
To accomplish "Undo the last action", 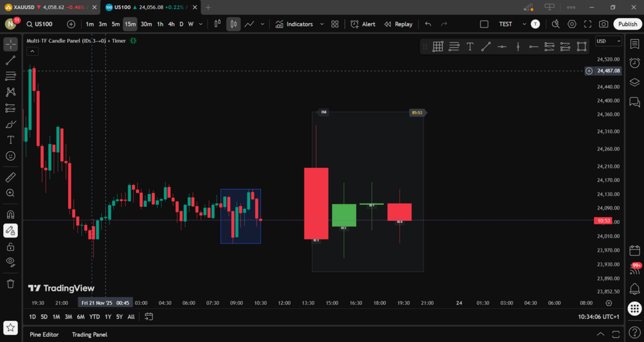I will [x=428, y=24].
